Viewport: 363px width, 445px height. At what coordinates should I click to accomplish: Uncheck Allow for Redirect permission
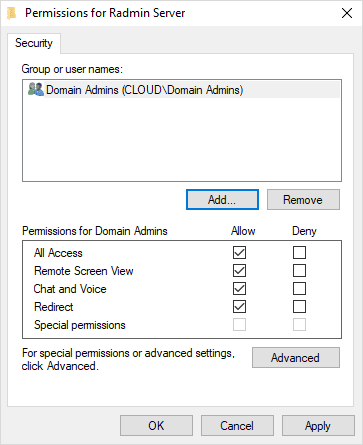tap(239, 307)
